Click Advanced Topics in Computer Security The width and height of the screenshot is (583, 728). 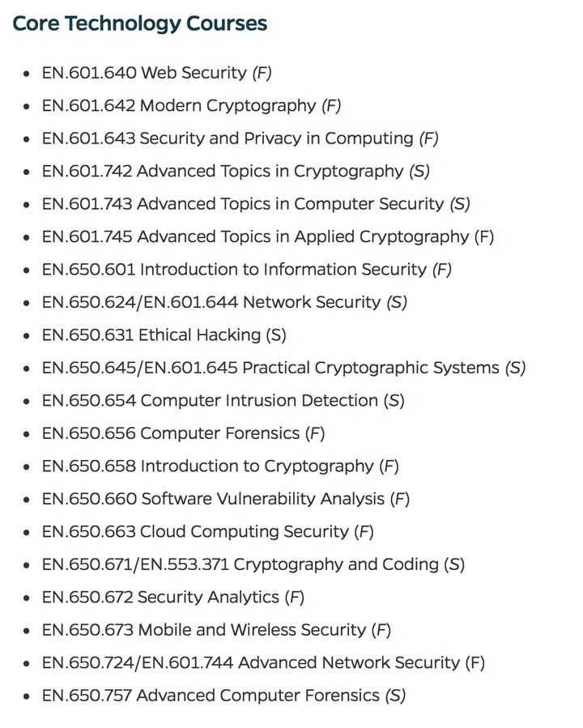tap(255, 204)
